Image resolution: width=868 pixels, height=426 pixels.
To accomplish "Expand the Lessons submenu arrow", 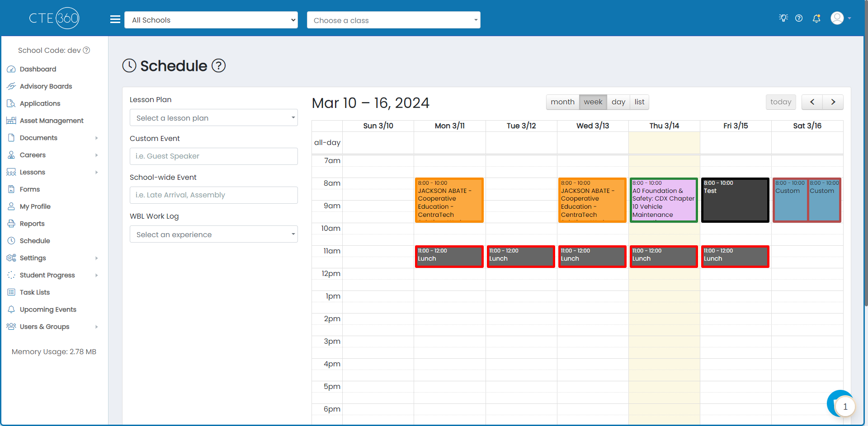I will 97,172.
